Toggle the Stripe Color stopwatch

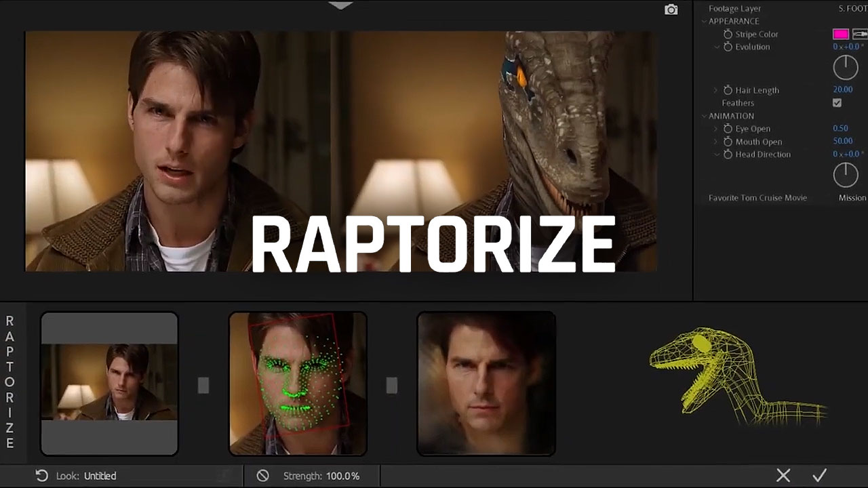728,34
